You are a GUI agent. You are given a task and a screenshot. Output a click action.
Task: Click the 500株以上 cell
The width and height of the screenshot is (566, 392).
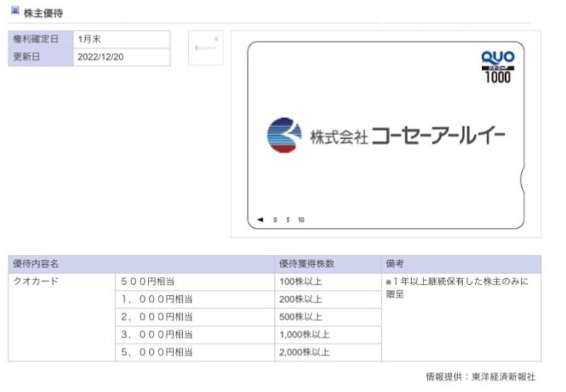328,317
